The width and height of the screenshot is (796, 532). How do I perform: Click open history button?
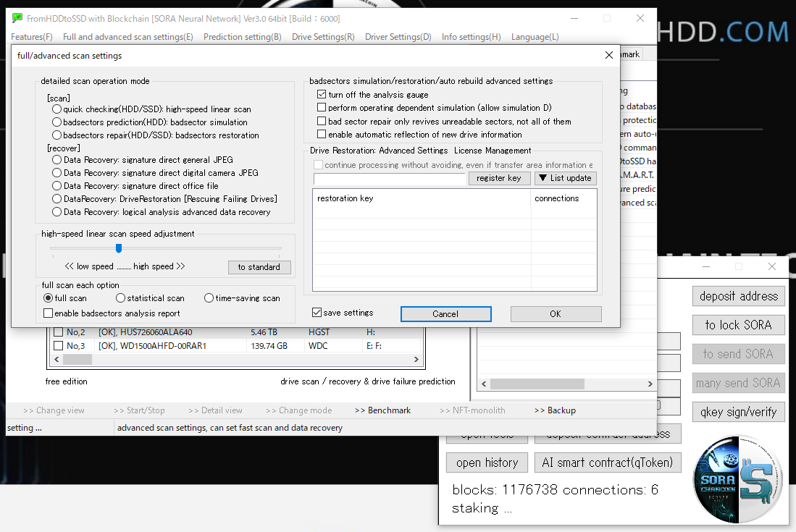pos(487,463)
